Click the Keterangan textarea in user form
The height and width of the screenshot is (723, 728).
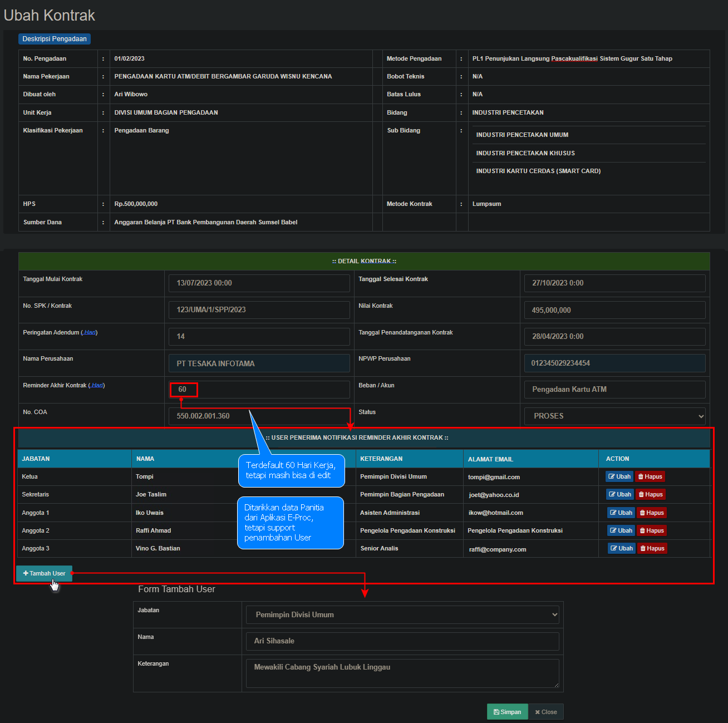pos(402,673)
